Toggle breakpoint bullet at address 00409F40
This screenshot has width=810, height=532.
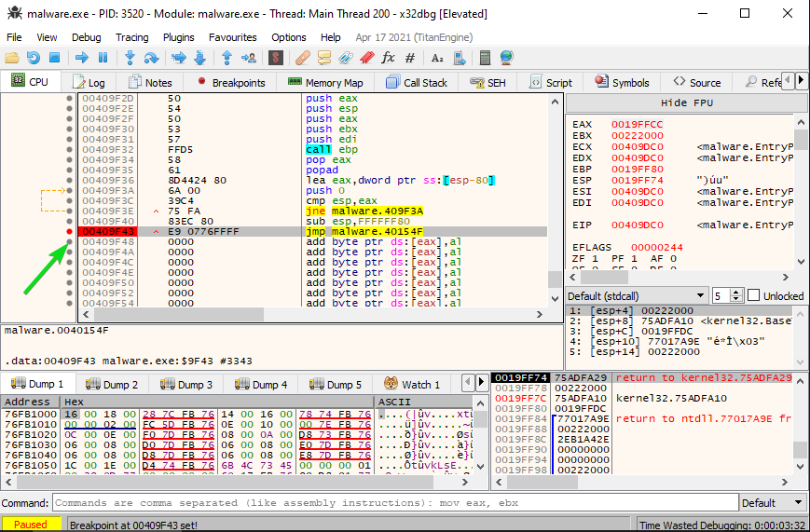pyautogui.click(x=69, y=221)
